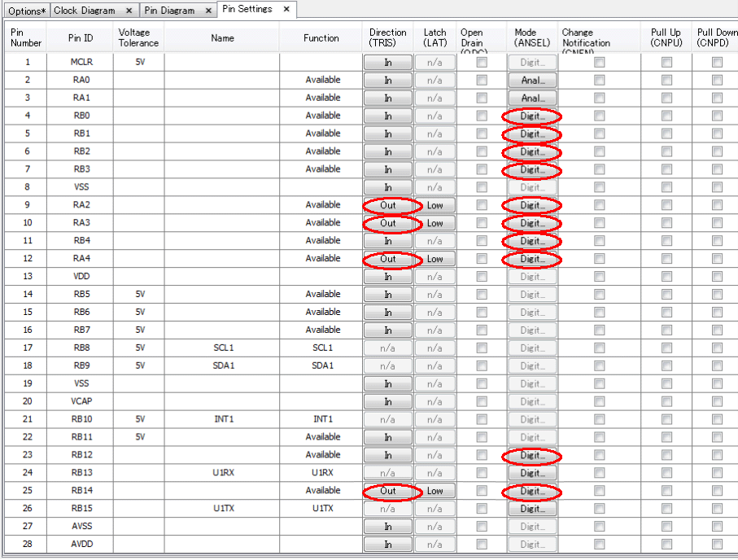Switch to the Pin Diagram tab
This screenshot has height=560, width=738.
(169, 11)
